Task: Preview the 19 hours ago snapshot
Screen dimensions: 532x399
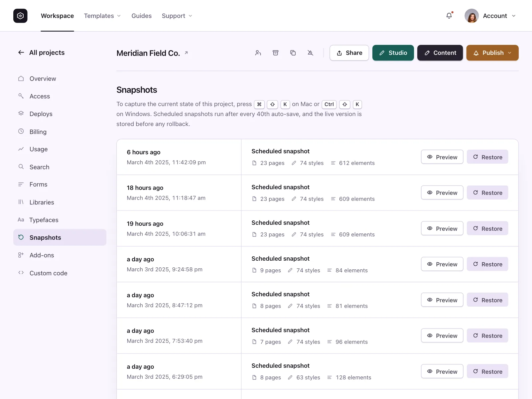Action: click(x=442, y=228)
